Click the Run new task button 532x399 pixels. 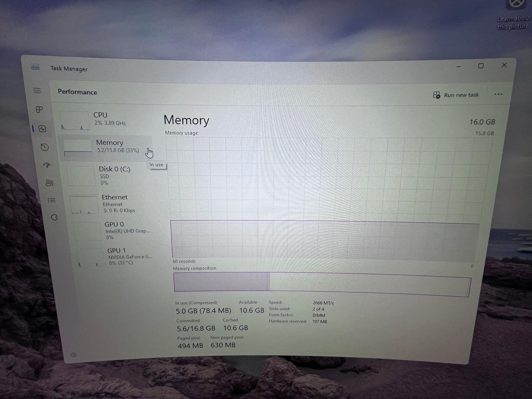coord(456,95)
